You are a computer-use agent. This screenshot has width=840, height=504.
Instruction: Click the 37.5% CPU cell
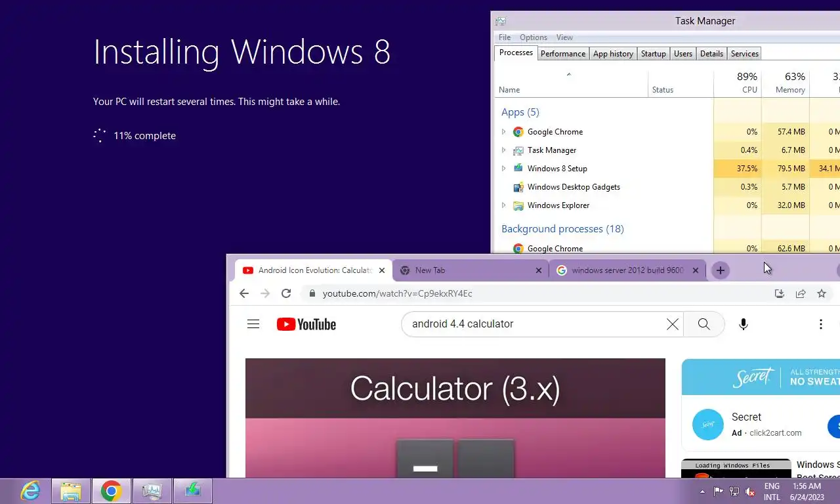[738, 169]
